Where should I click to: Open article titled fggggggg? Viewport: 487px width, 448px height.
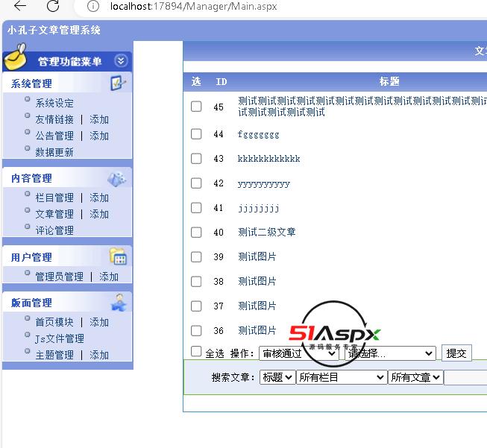(258, 134)
